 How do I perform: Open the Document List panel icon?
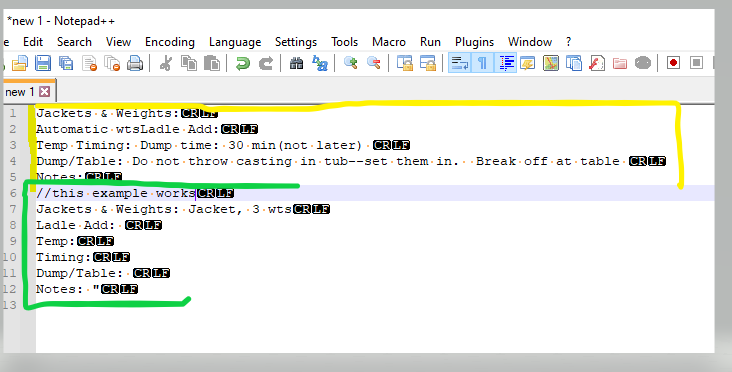coord(574,63)
